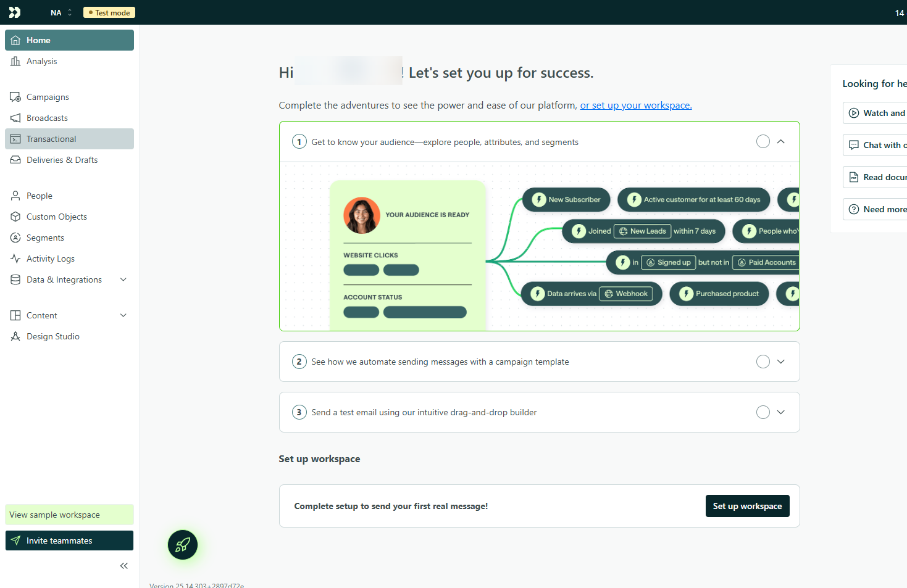Click 'Complete setup to send your first real message!' text

click(391, 506)
